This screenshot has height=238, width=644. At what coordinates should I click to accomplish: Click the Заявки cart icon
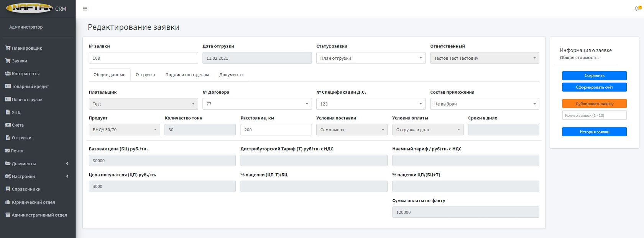tap(8, 61)
